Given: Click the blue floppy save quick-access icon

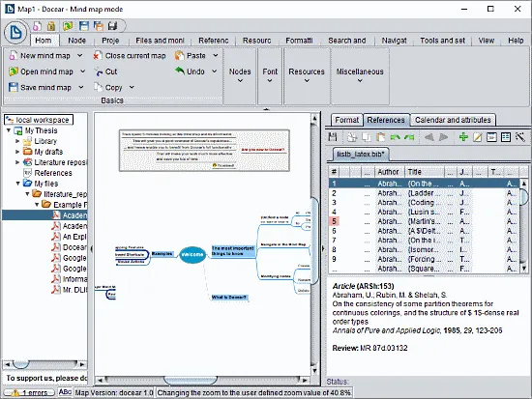Looking at the screenshot, I should 83,26.
